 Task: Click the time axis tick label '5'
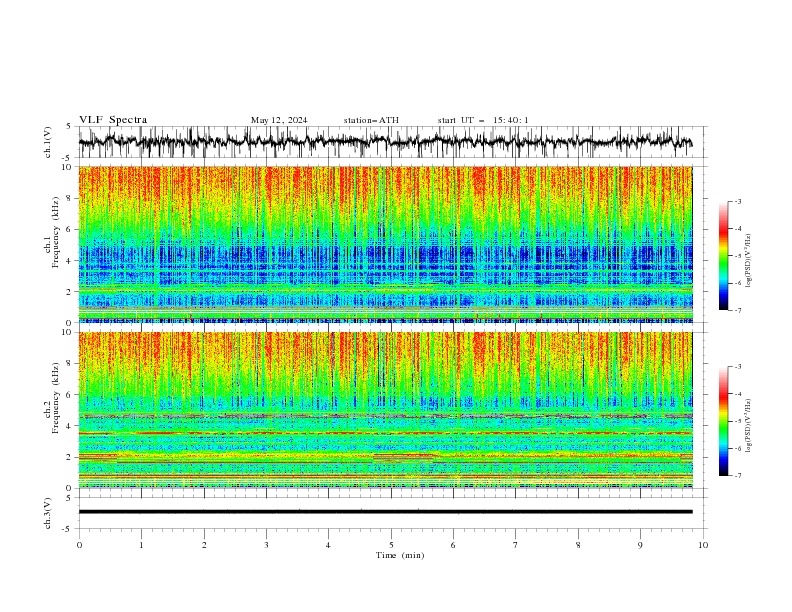coord(391,545)
